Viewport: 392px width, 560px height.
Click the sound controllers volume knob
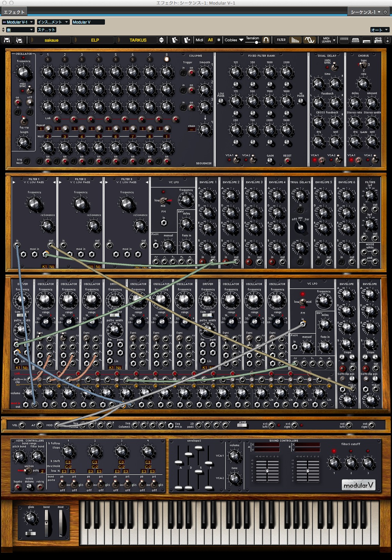click(x=234, y=456)
